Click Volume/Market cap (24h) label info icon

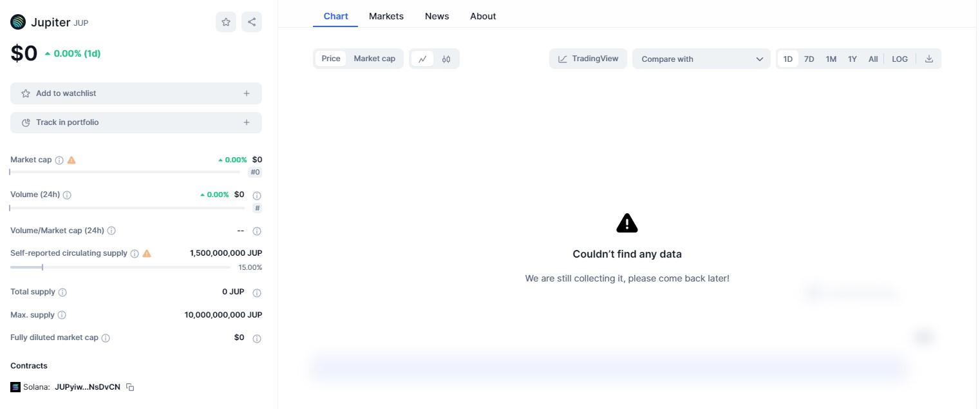tap(111, 231)
